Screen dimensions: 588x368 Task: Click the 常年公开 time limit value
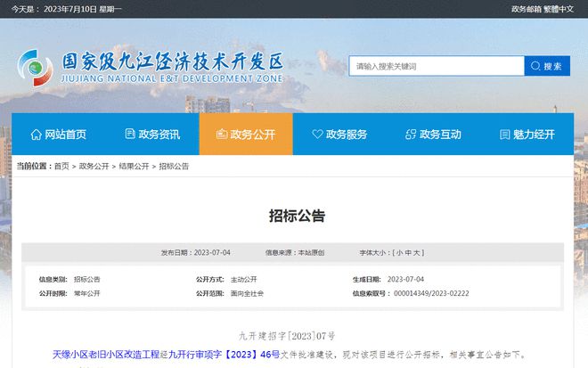click(x=87, y=294)
